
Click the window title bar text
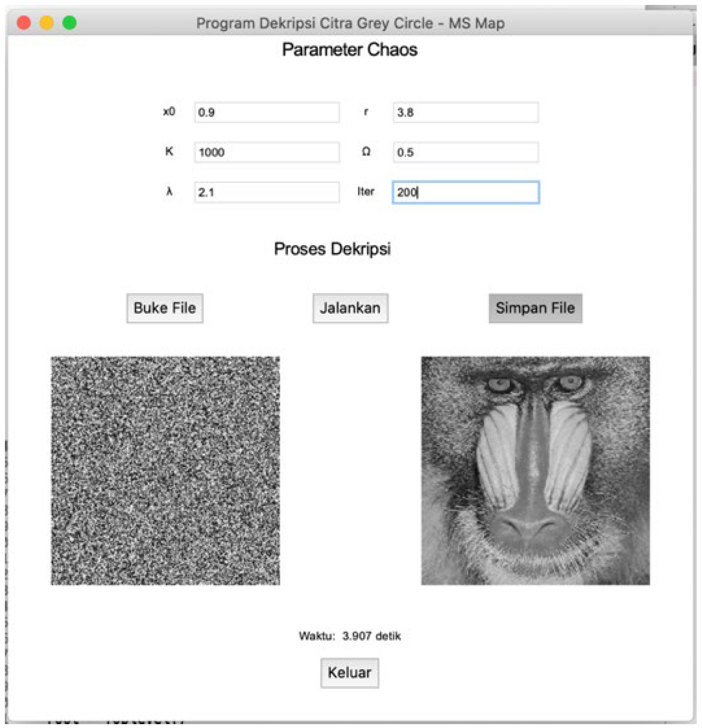coord(350,24)
